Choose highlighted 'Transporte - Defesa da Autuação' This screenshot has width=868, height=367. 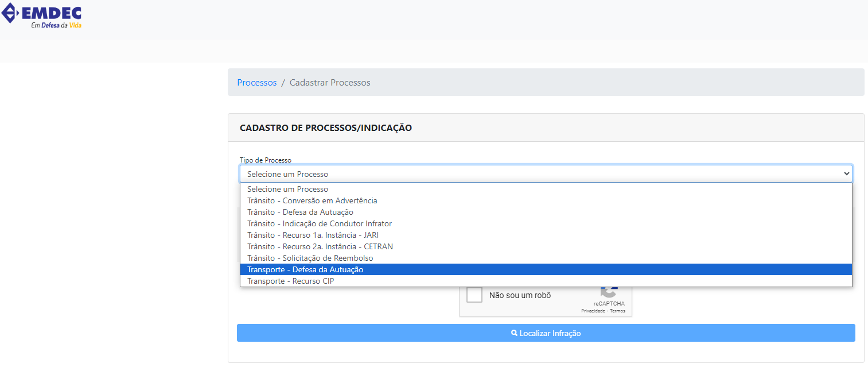pyautogui.click(x=305, y=269)
